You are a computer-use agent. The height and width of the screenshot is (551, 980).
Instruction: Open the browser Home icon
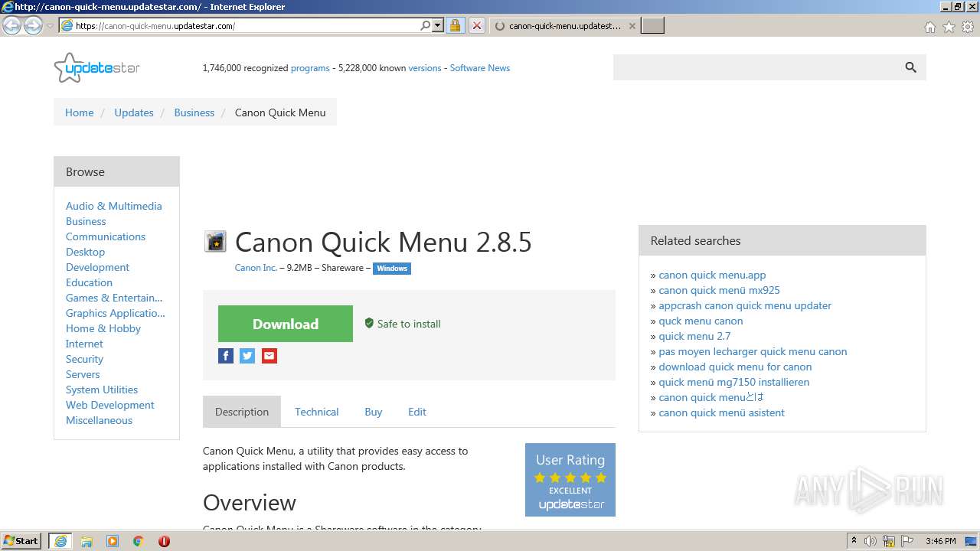pos(929,27)
